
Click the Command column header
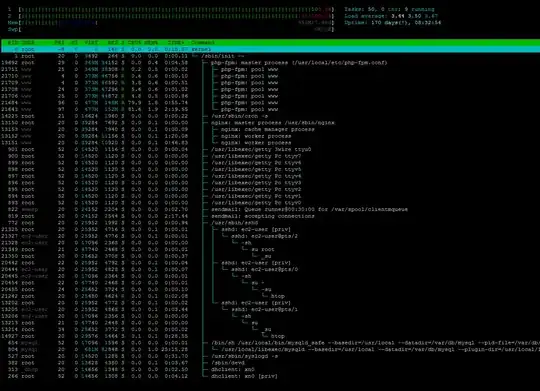coord(203,42)
